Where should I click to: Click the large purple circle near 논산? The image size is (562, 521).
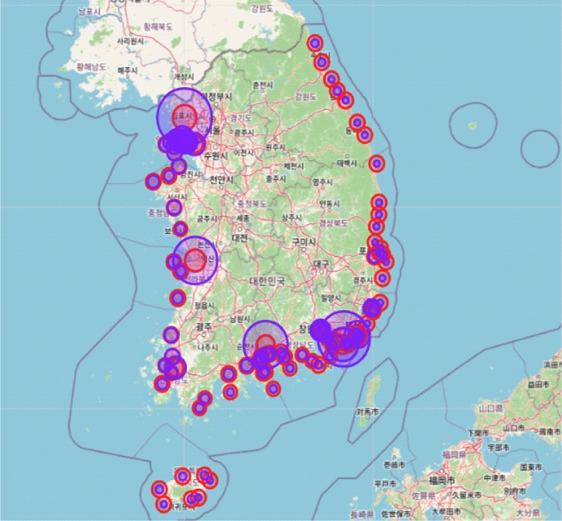click(x=196, y=260)
